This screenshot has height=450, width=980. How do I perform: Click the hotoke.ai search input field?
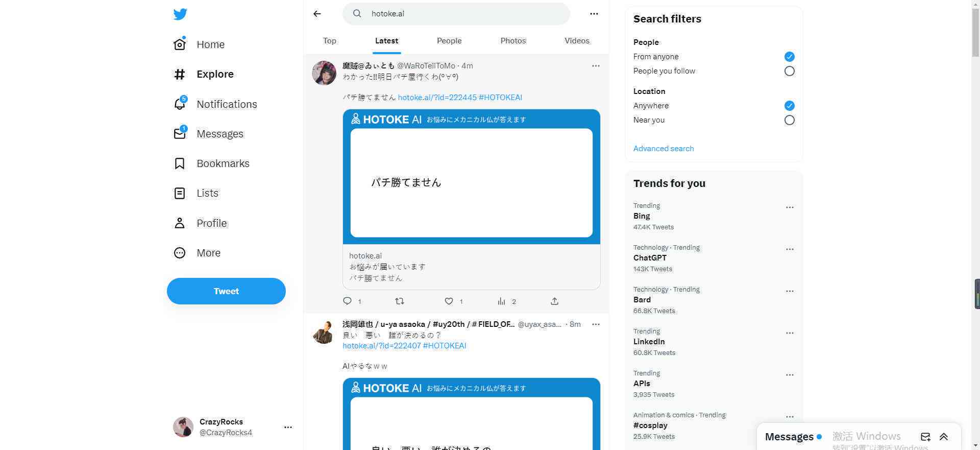tap(456, 14)
